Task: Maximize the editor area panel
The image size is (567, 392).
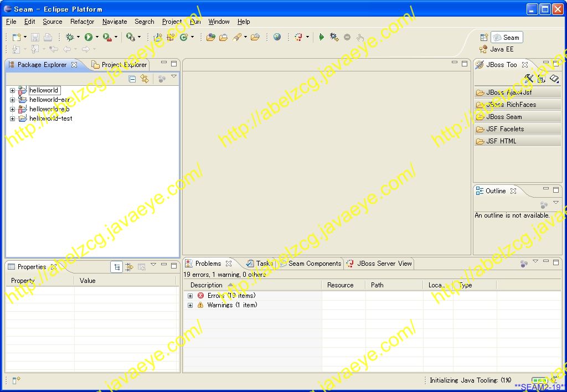Action: click(465, 64)
